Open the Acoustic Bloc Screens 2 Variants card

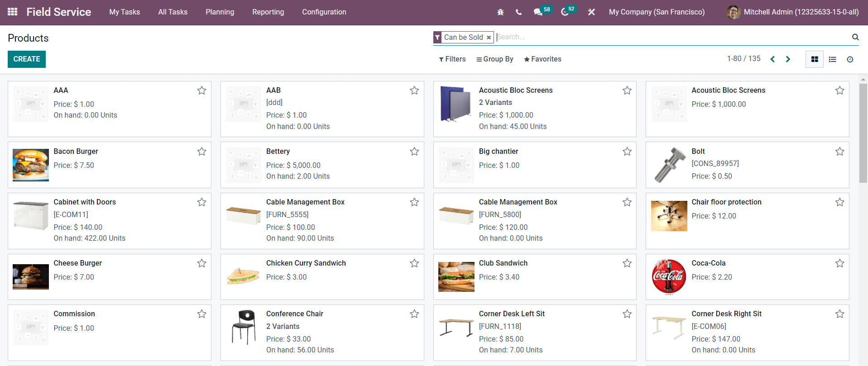coord(535,109)
